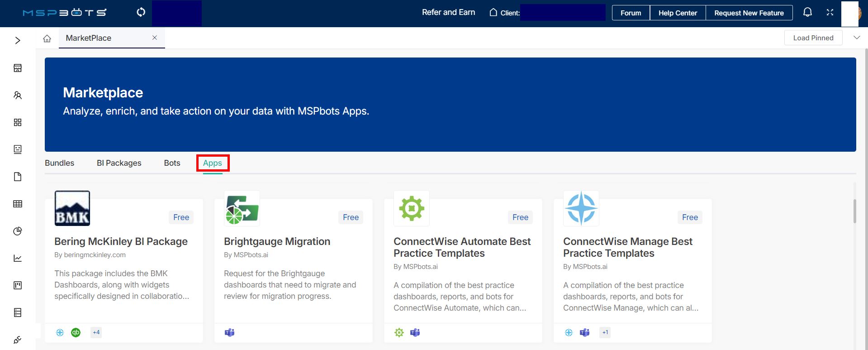Viewport: 868px width, 350px height.
Task: Click the Load Pinned button
Action: [813, 38]
